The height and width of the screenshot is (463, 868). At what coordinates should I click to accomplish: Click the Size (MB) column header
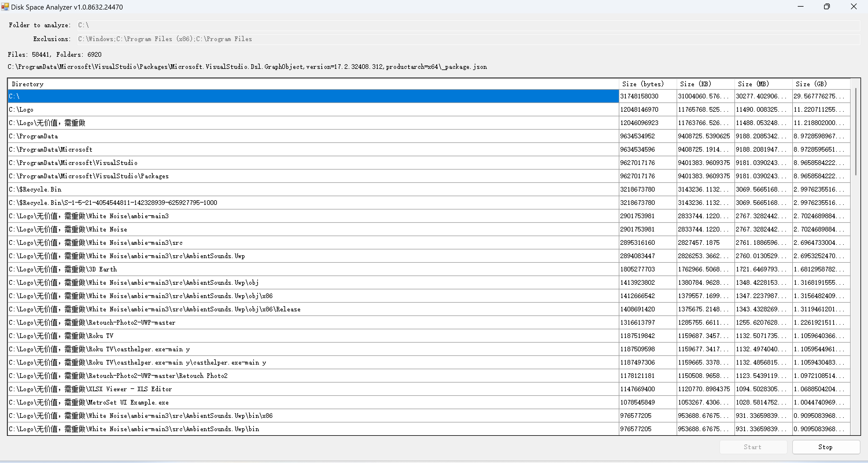click(x=763, y=84)
